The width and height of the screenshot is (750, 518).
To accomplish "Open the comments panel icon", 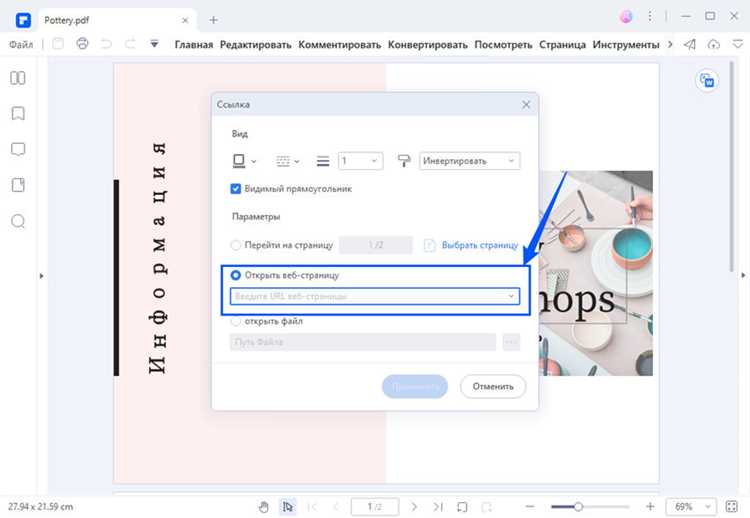I will click(x=18, y=149).
